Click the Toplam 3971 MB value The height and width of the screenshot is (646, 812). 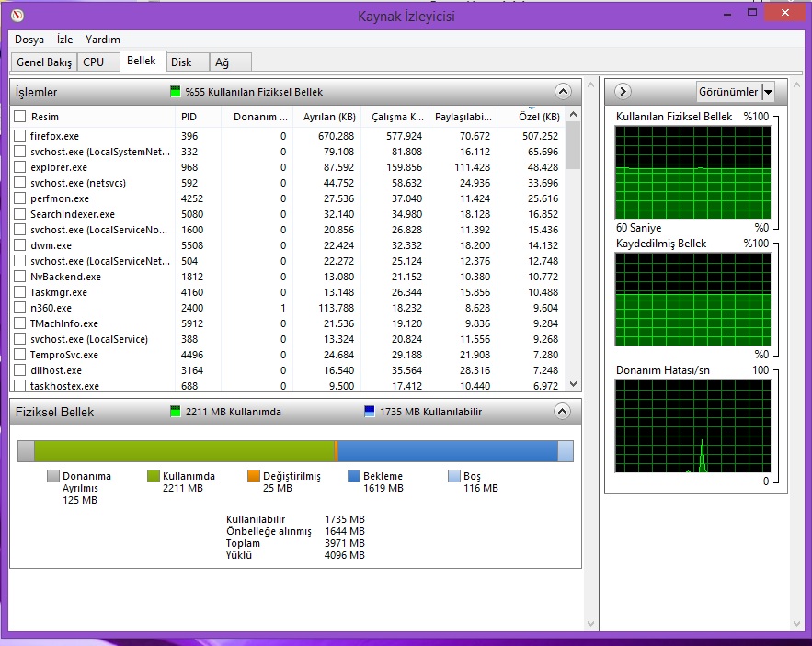click(344, 543)
